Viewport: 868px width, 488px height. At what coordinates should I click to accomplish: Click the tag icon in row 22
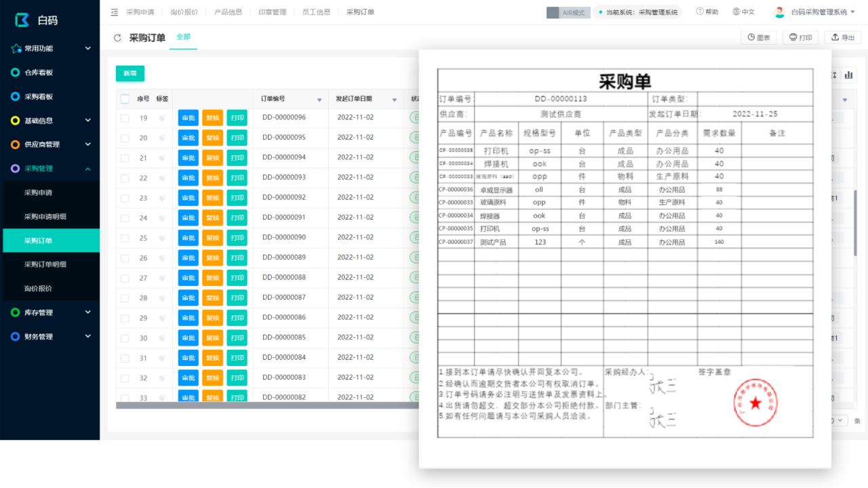click(162, 178)
